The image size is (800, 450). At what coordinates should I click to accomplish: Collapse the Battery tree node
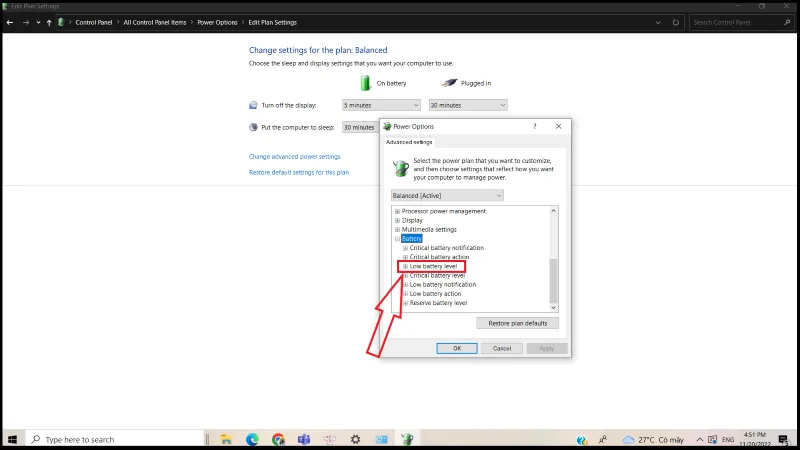397,239
